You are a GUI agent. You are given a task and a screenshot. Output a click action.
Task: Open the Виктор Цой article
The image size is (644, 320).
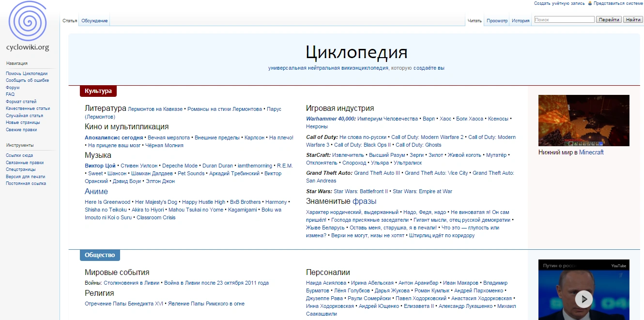pos(100,166)
